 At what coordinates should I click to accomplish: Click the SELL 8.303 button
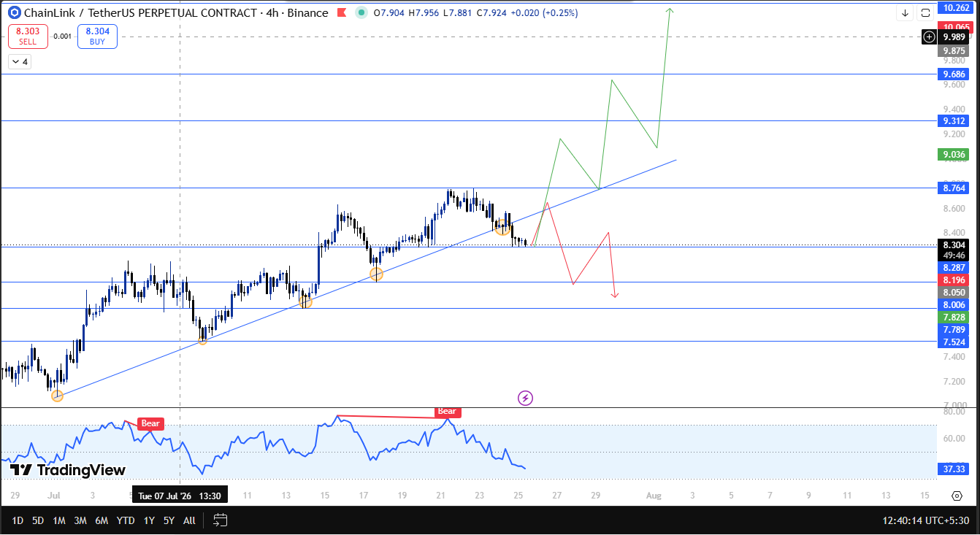click(x=28, y=36)
